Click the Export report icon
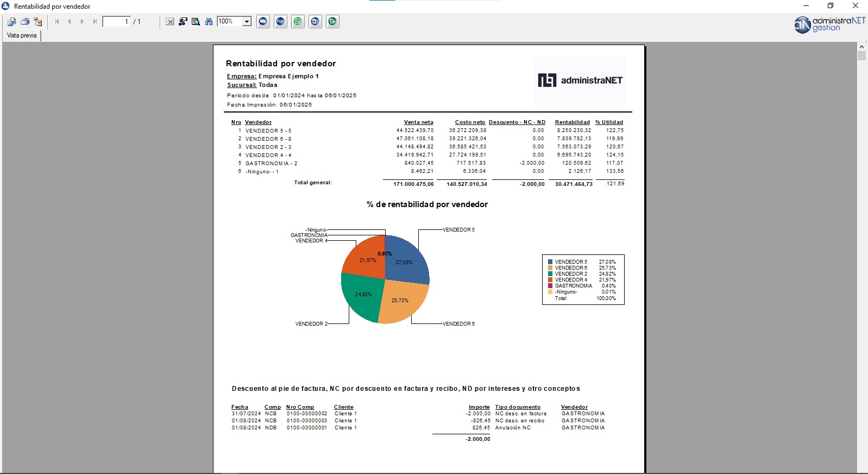The image size is (868, 474). coord(11,22)
